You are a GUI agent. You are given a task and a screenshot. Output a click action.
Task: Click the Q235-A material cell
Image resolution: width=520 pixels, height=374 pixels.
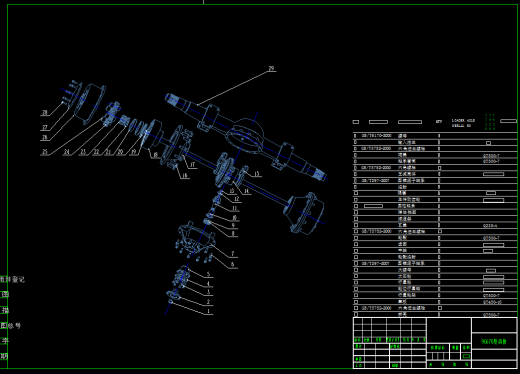tap(490, 226)
